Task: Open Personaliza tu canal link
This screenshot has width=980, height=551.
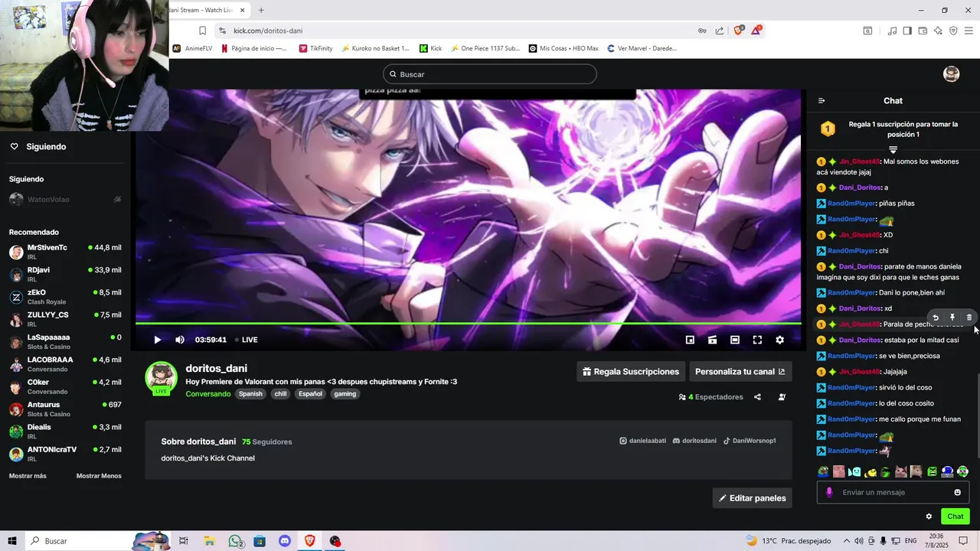Action: [x=740, y=372]
